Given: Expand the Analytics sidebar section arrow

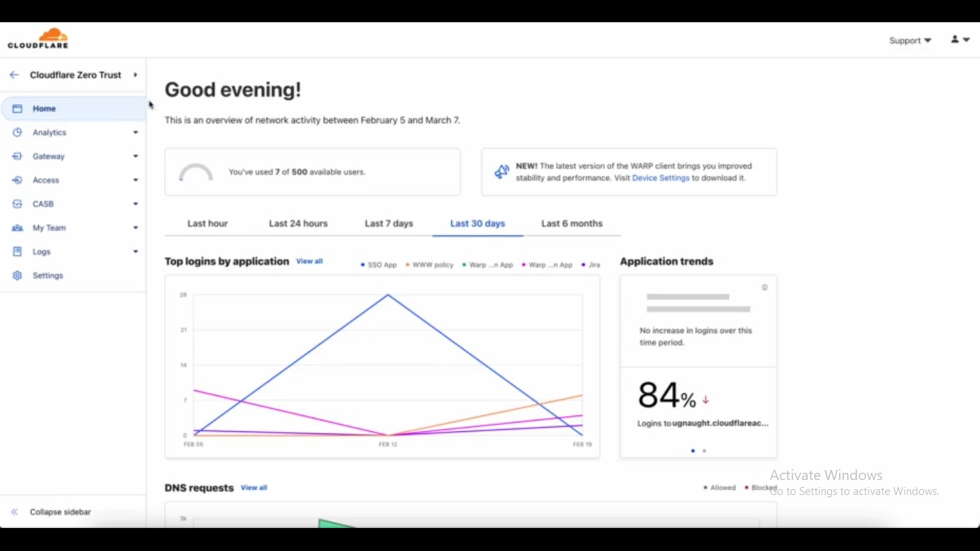Looking at the screenshot, I should [x=136, y=133].
